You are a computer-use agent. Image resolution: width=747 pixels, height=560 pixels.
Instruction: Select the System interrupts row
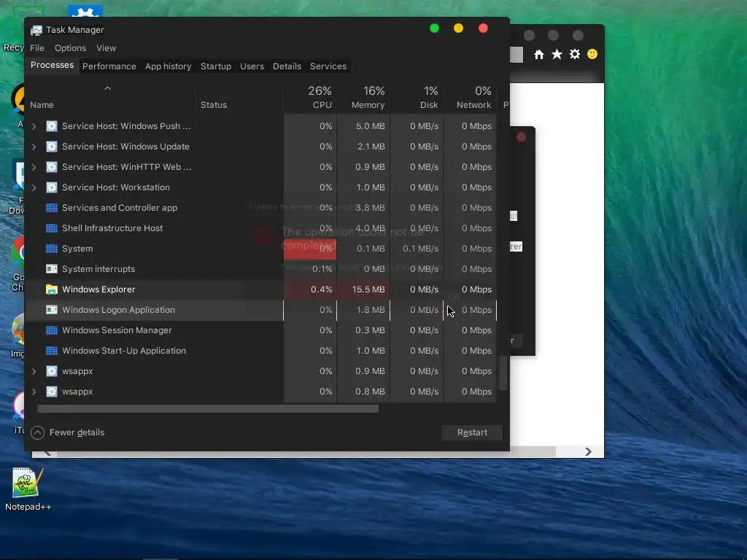pyautogui.click(x=260, y=269)
